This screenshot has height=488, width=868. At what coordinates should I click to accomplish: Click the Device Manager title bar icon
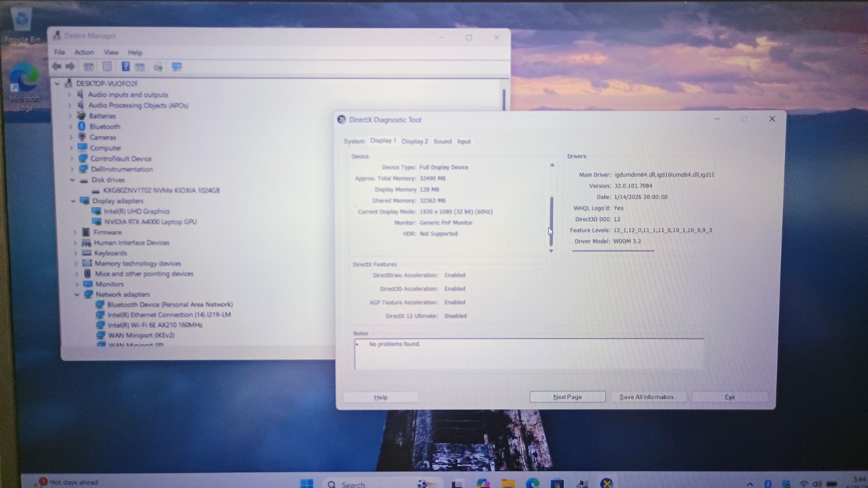tap(56, 35)
